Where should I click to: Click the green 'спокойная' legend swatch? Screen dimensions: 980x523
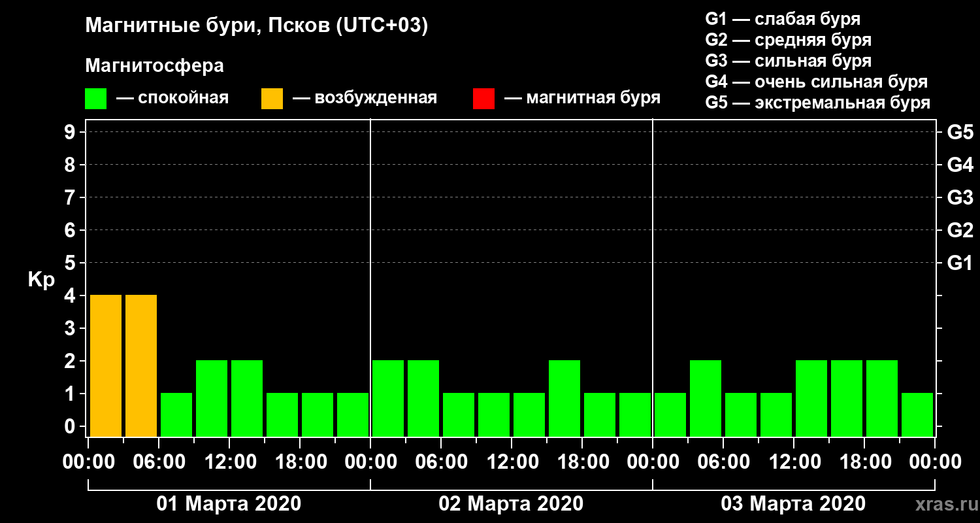(x=95, y=99)
